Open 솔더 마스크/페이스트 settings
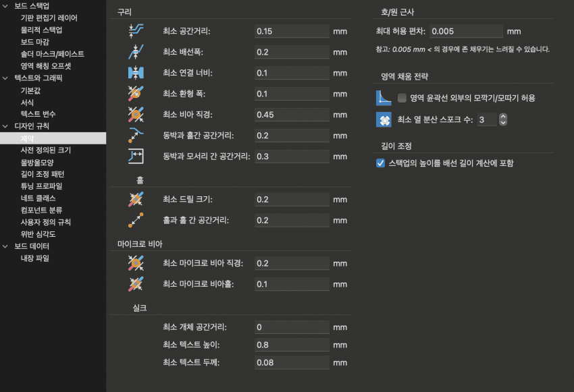This screenshot has height=392, width=574. (x=53, y=54)
